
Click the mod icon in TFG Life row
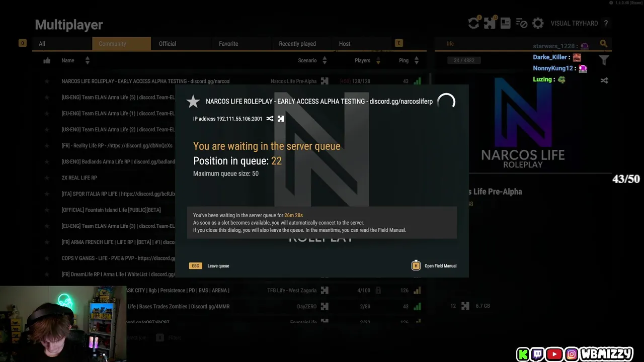325,290
